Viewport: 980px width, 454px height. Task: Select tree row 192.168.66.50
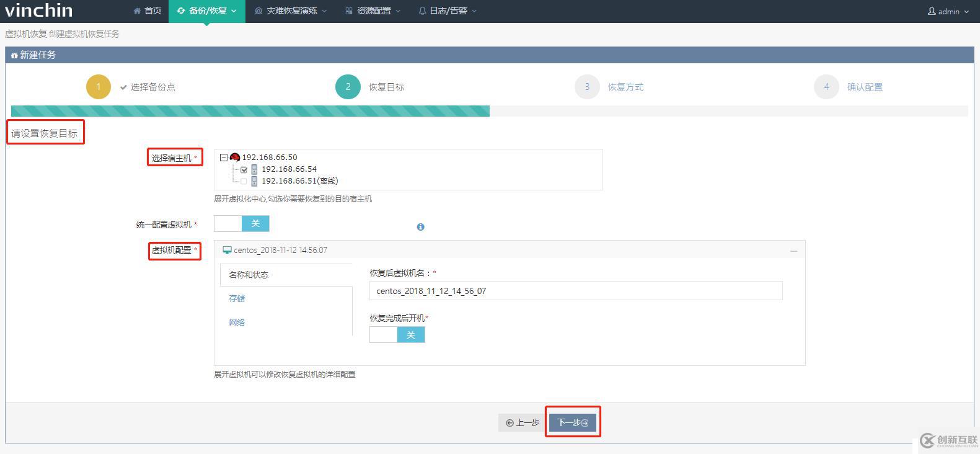pyautogui.click(x=269, y=158)
